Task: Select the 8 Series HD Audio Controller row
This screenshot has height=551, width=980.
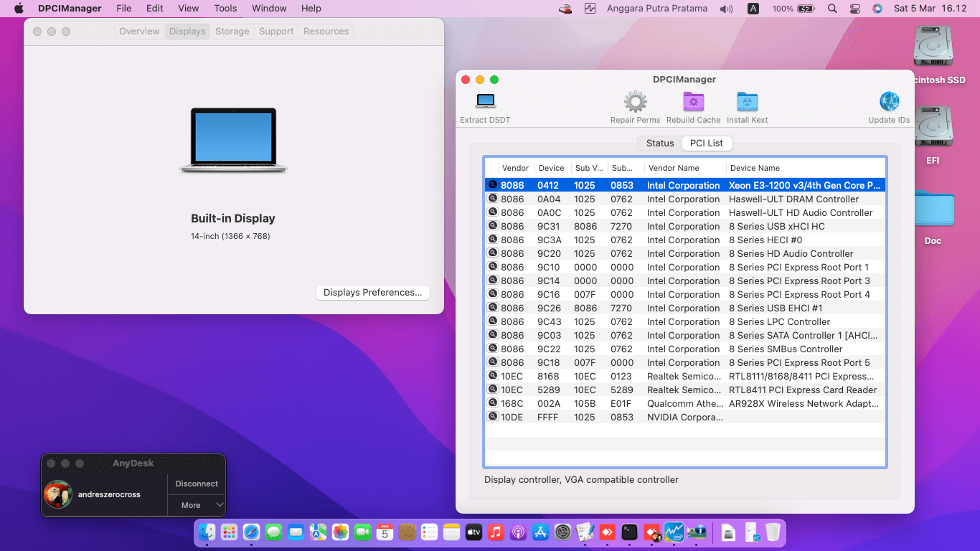Action: [685, 253]
